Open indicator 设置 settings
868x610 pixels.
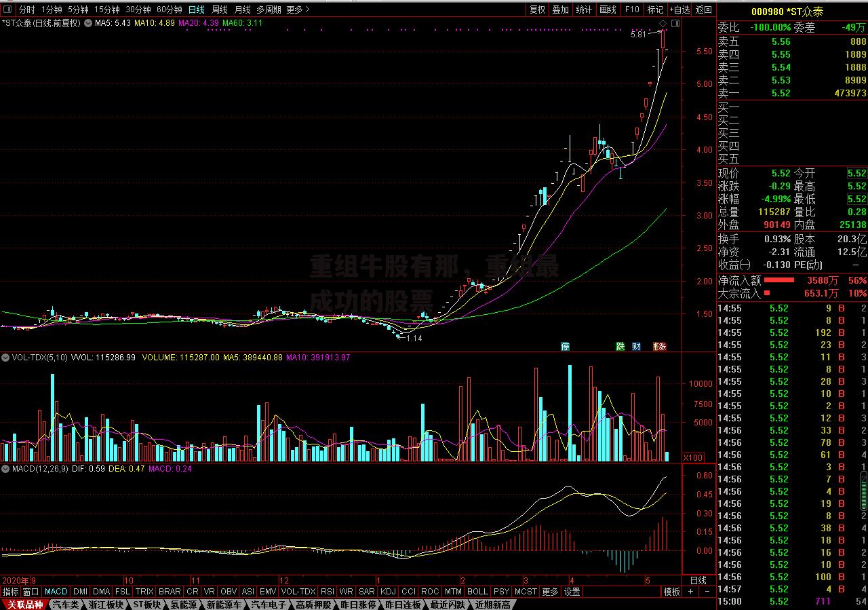pos(572,592)
